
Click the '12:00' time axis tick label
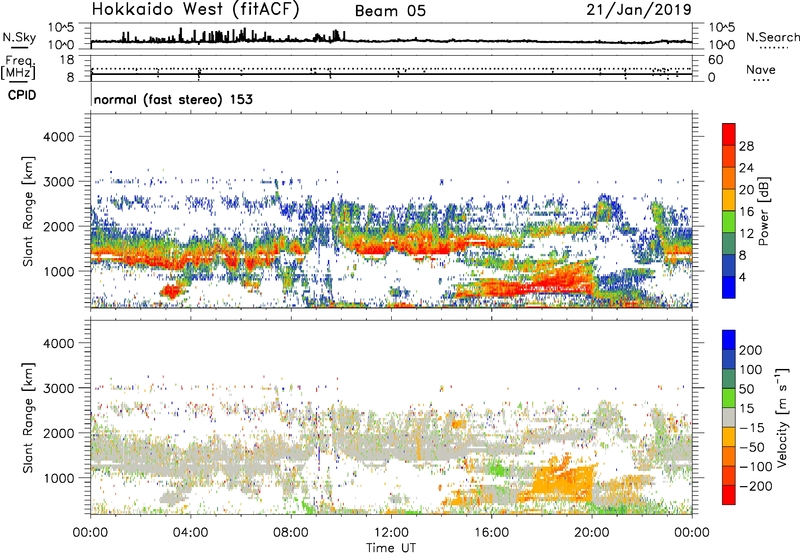391,533
